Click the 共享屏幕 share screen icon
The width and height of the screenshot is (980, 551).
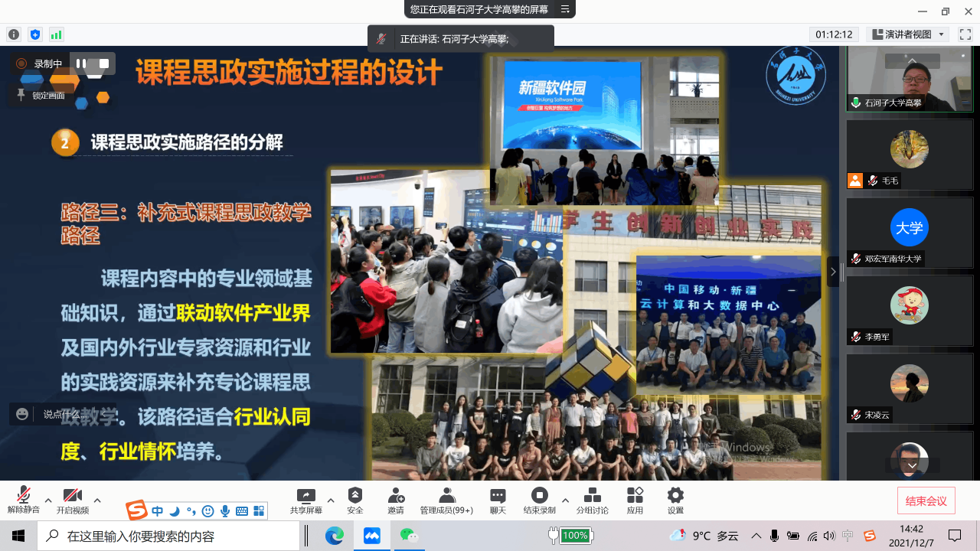[x=305, y=496]
